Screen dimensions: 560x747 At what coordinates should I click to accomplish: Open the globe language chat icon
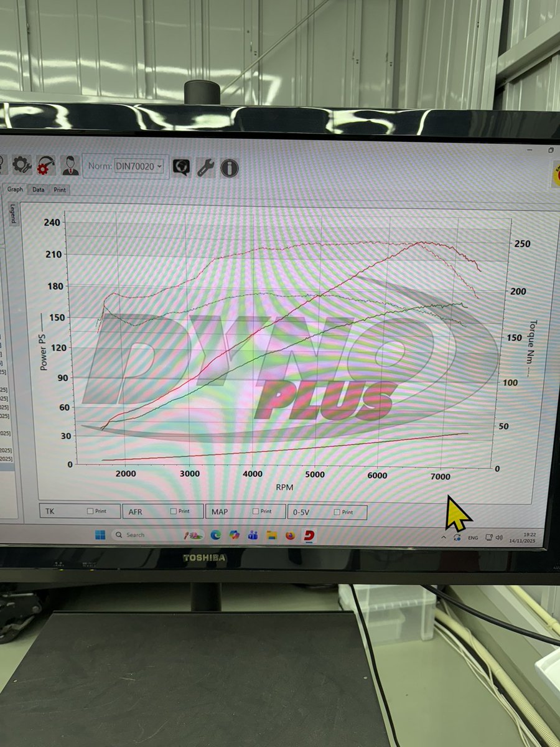(x=181, y=167)
